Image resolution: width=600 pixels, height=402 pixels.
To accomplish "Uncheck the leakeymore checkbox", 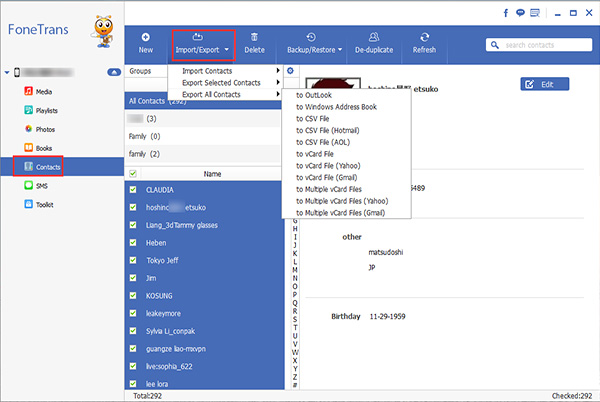I will [133, 313].
